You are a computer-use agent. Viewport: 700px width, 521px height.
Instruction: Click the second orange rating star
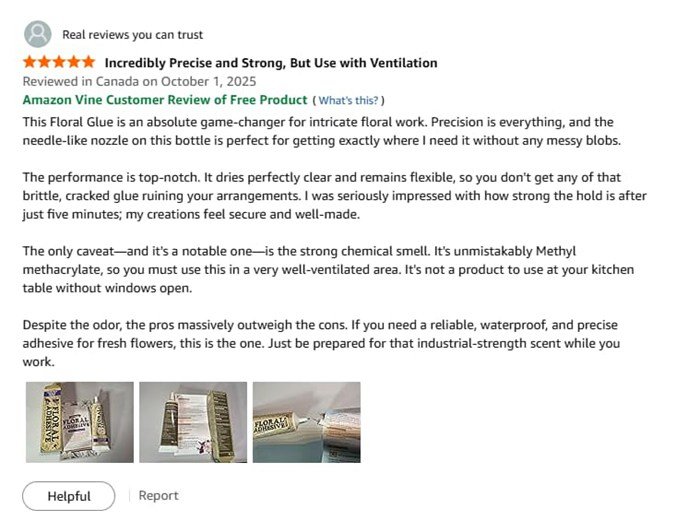(x=45, y=63)
